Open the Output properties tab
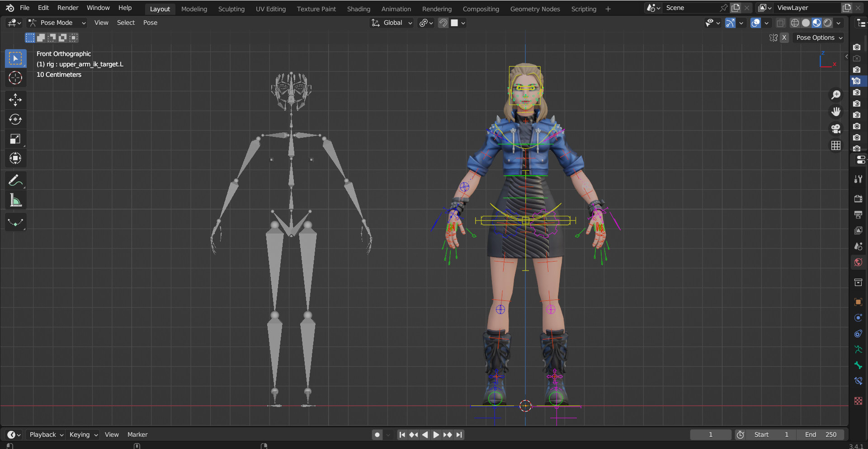This screenshot has width=868, height=449. point(858,215)
